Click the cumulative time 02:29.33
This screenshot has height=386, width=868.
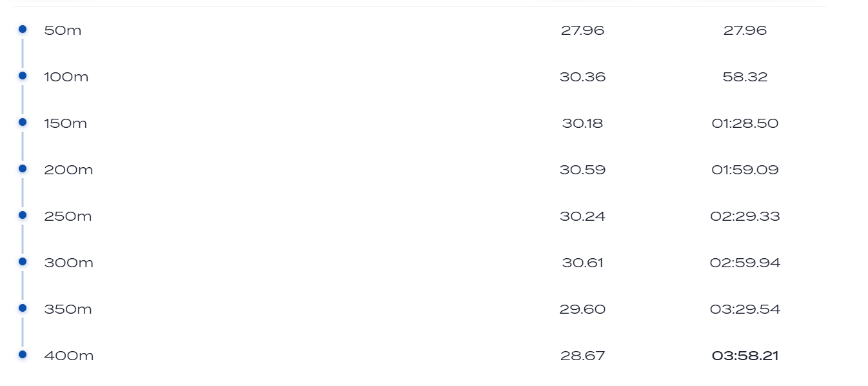[x=745, y=216]
